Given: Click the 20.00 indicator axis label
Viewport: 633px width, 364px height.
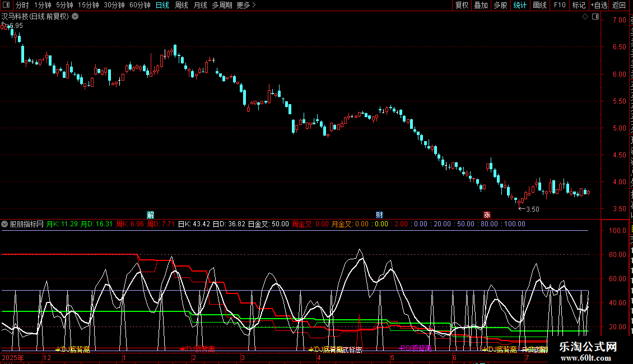Looking at the screenshot, I should pyautogui.click(x=618, y=327).
